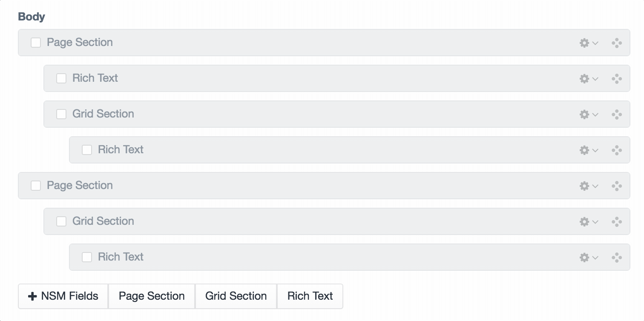644x321 pixels.
Task: Select the first Rich Text row checkbox
Action: [x=61, y=78]
